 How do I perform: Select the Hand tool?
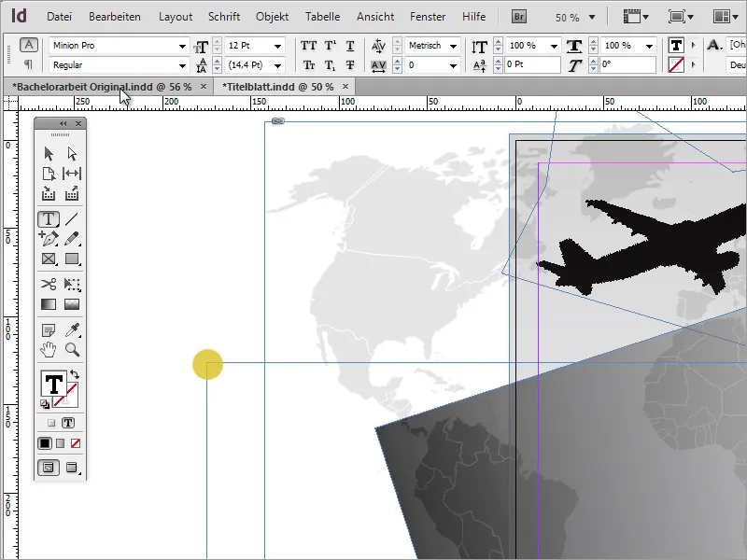click(x=49, y=349)
